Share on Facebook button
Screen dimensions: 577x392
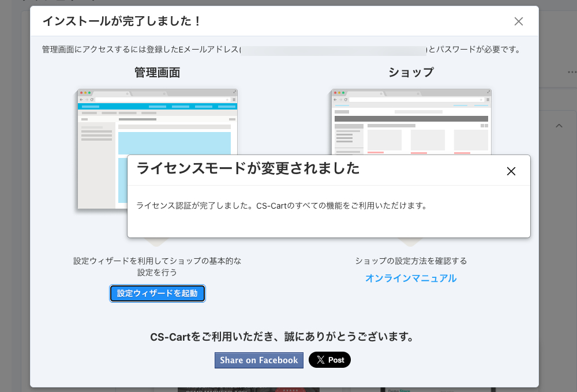point(258,360)
